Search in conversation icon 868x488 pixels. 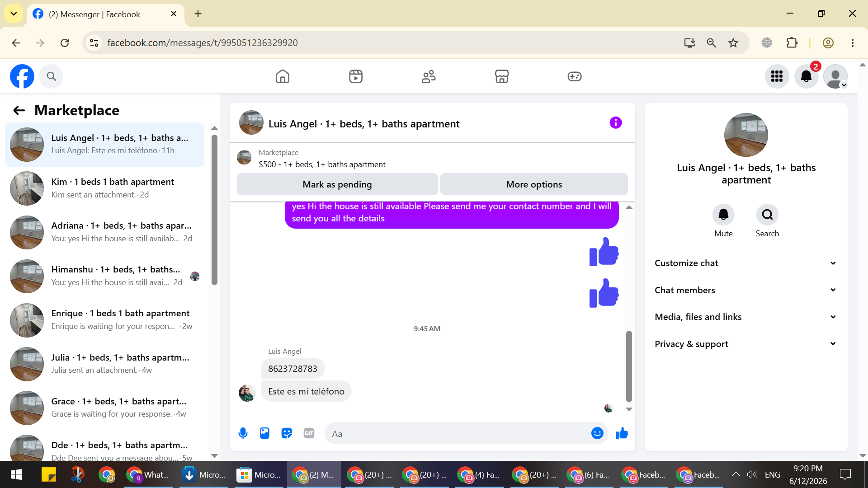click(x=767, y=214)
